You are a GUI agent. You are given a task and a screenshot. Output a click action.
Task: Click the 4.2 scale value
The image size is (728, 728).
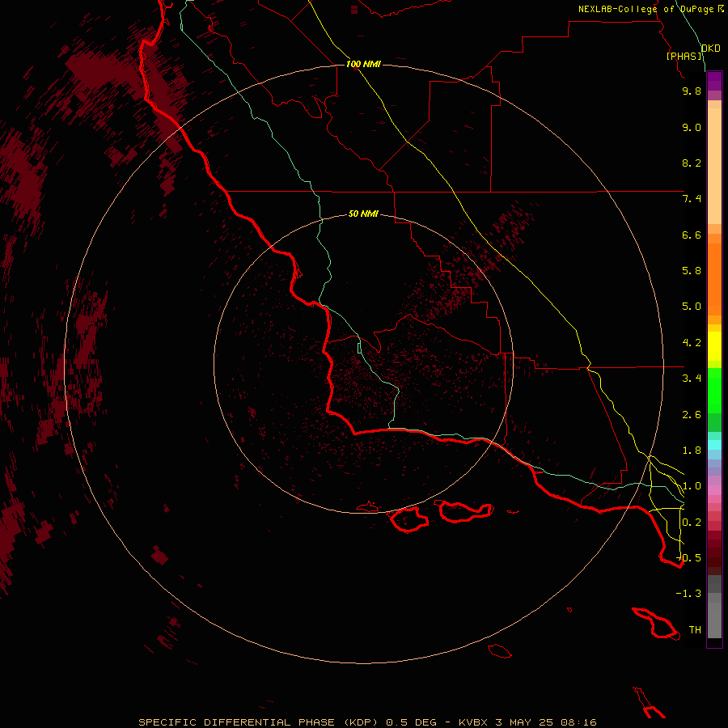pos(692,343)
